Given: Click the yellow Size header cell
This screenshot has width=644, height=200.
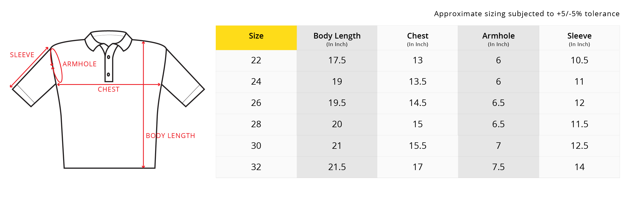Looking at the screenshot, I should coord(256,38).
